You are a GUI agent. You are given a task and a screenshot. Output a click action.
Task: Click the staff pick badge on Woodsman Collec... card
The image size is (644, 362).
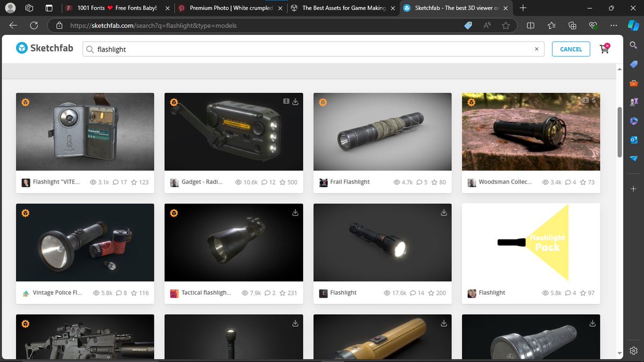coord(471,102)
